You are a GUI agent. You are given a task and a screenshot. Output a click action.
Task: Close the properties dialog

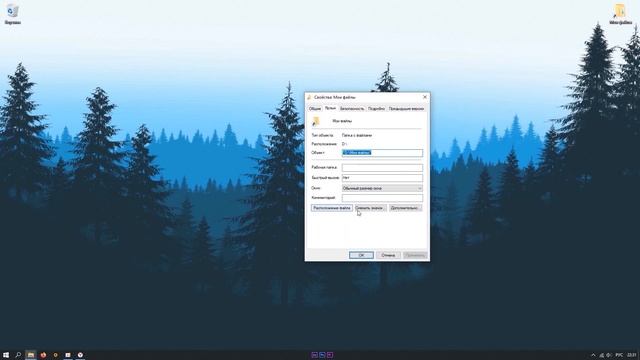[424, 97]
